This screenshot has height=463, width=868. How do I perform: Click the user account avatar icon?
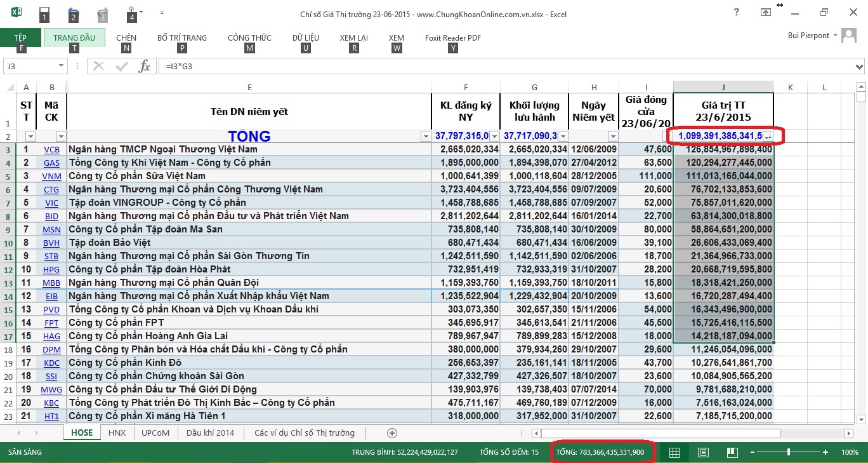(849, 36)
